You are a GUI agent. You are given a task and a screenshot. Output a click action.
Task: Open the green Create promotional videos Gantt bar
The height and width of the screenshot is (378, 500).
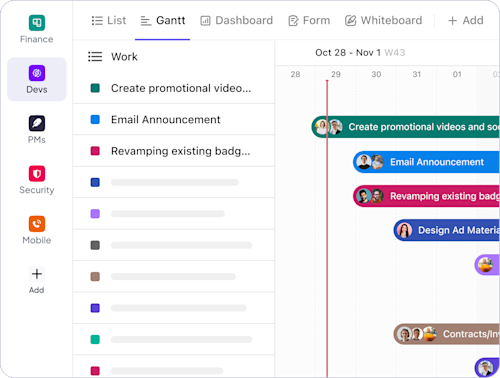pos(406,127)
